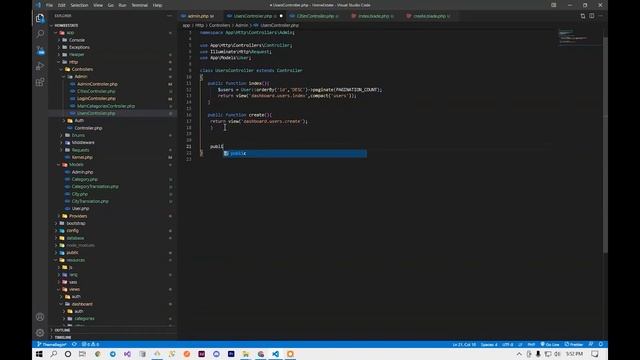640x360 pixels.
Task: Open the Source Control view in the activity bar
Action: click(x=40, y=50)
